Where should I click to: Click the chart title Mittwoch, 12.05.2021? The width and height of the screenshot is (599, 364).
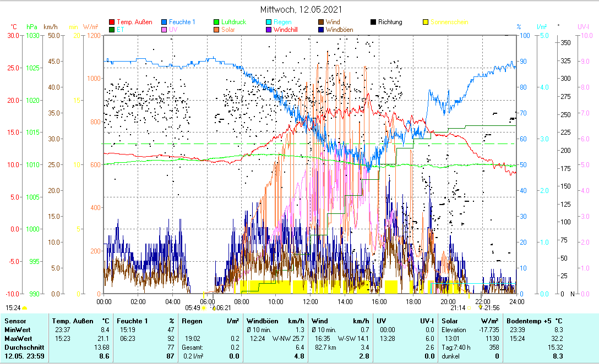click(x=301, y=9)
